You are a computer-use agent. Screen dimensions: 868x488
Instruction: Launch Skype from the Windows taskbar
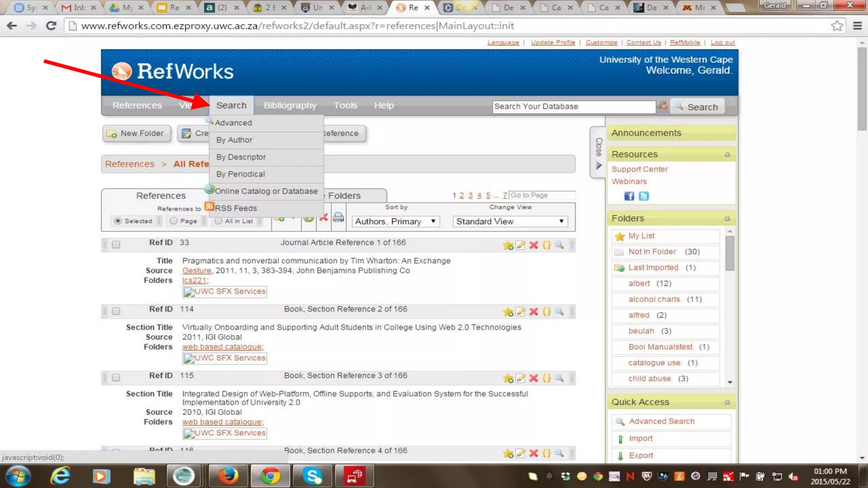(312, 476)
